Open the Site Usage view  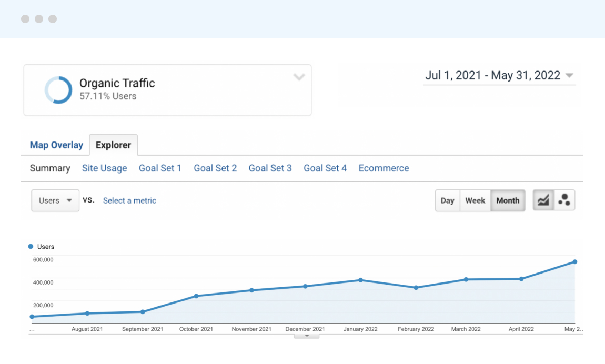tap(104, 168)
